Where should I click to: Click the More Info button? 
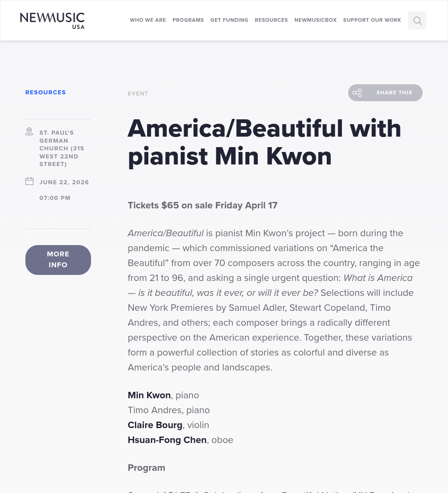tap(58, 260)
